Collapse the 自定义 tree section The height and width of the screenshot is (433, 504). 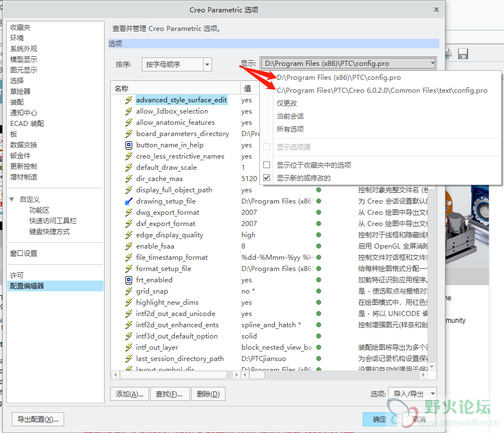tap(12, 199)
